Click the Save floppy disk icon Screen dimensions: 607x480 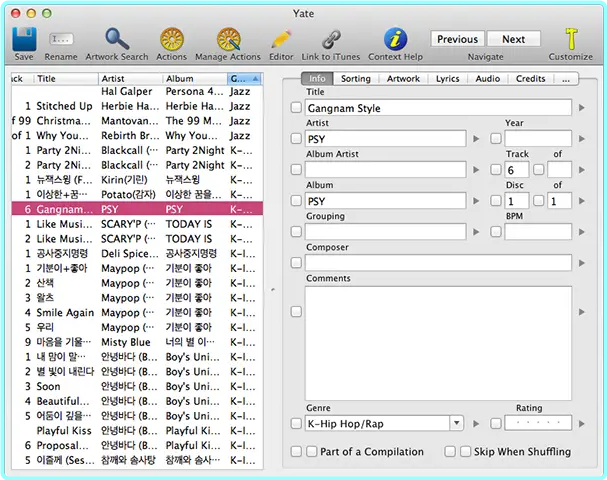click(x=24, y=39)
